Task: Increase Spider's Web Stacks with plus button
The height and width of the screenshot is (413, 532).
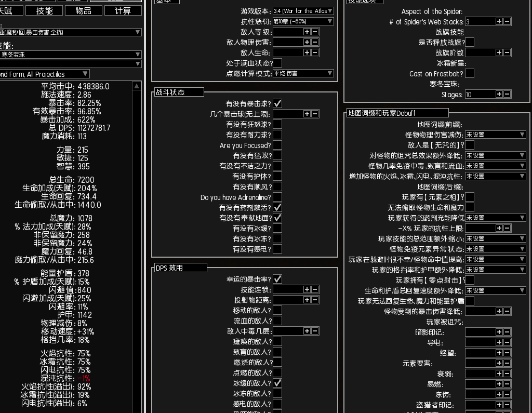Action: tap(498, 21)
